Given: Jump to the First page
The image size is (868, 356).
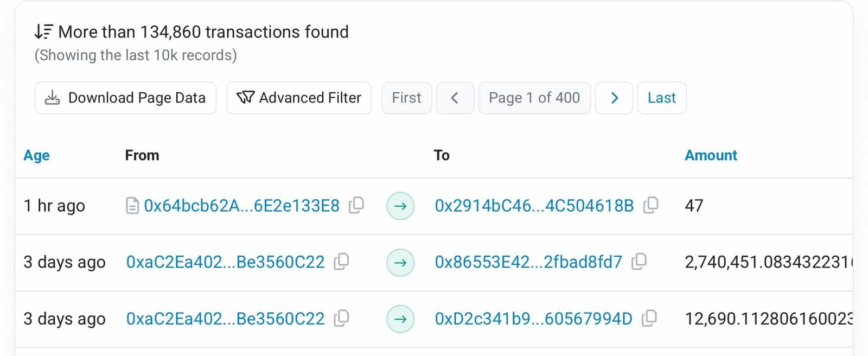Looking at the screenshot, I should pyautogui.click(x=406, y=98).
